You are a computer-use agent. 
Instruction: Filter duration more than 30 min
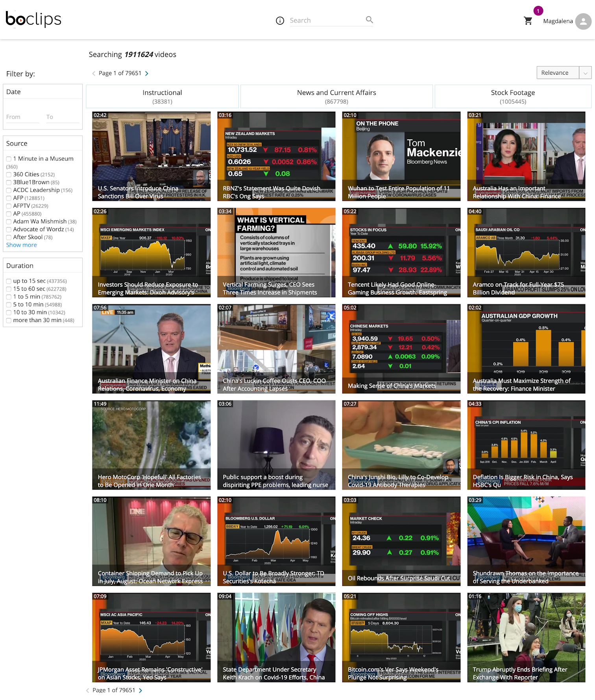click(9, 321)
